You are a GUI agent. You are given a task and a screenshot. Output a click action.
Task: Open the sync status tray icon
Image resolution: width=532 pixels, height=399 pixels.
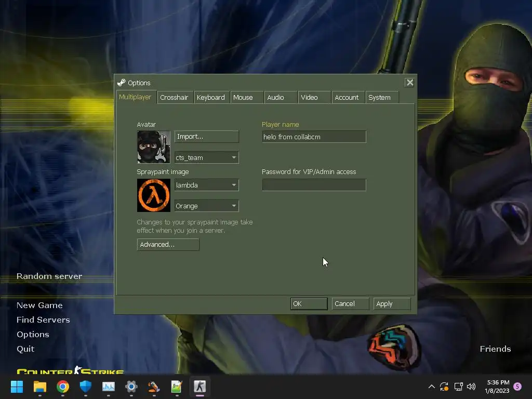(x=444, y=387)
